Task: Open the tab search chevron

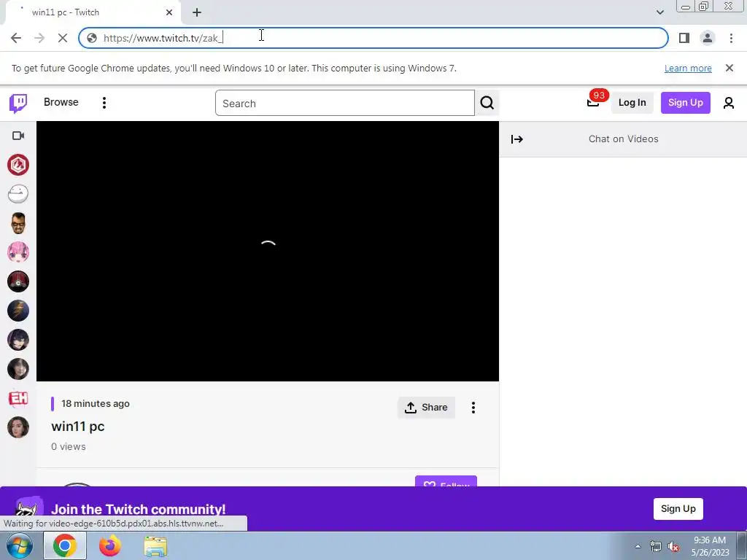Action: click(x=659, y=12)
